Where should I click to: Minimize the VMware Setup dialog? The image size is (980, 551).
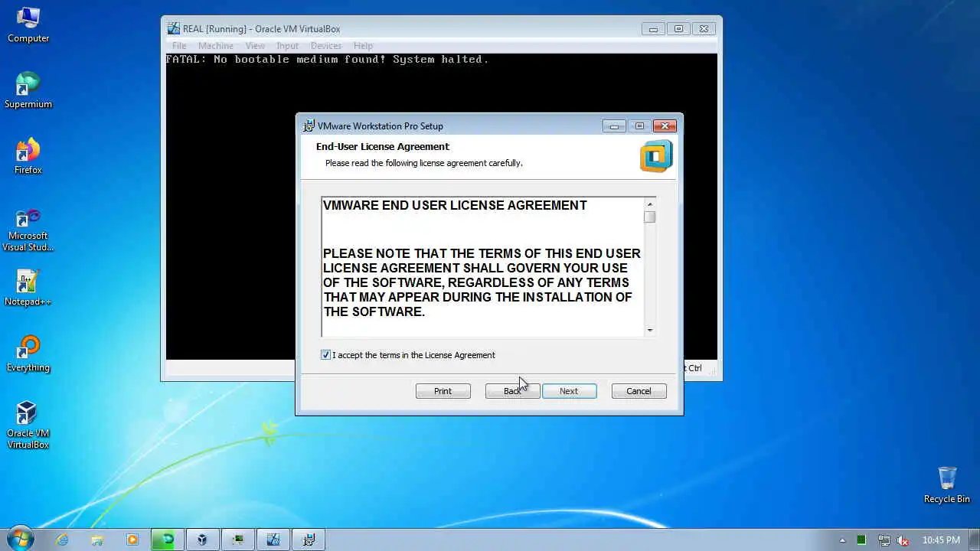(614, 126)
